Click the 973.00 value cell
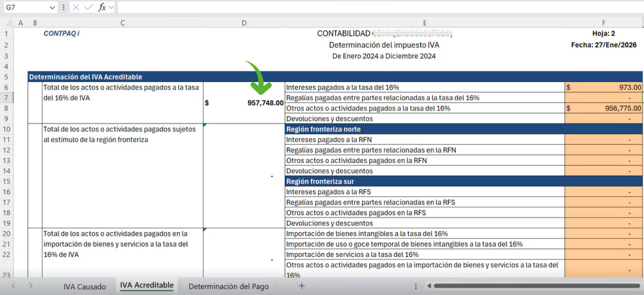 tap(604, 87)
